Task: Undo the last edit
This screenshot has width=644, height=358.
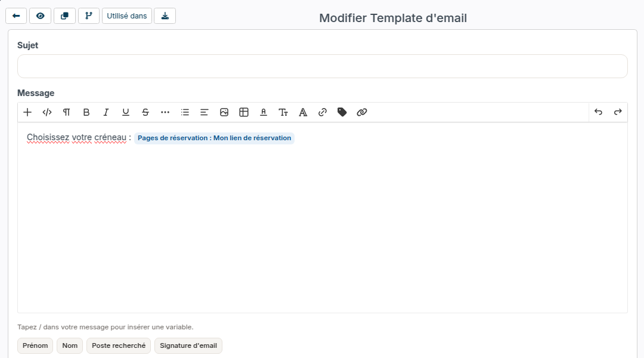Action: pyautogui.click(x=599, y=112)
